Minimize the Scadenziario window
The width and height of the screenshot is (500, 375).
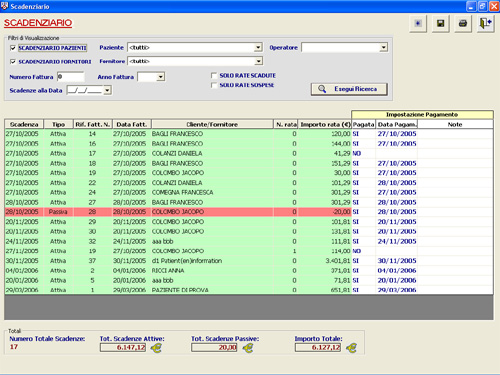(x=471, y=6)
